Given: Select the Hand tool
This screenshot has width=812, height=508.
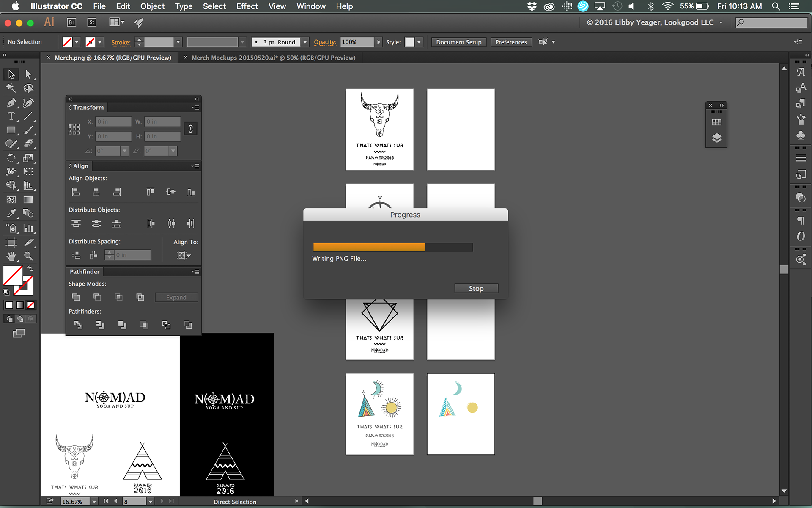Looking at the screenshot, I should [11, 256].
